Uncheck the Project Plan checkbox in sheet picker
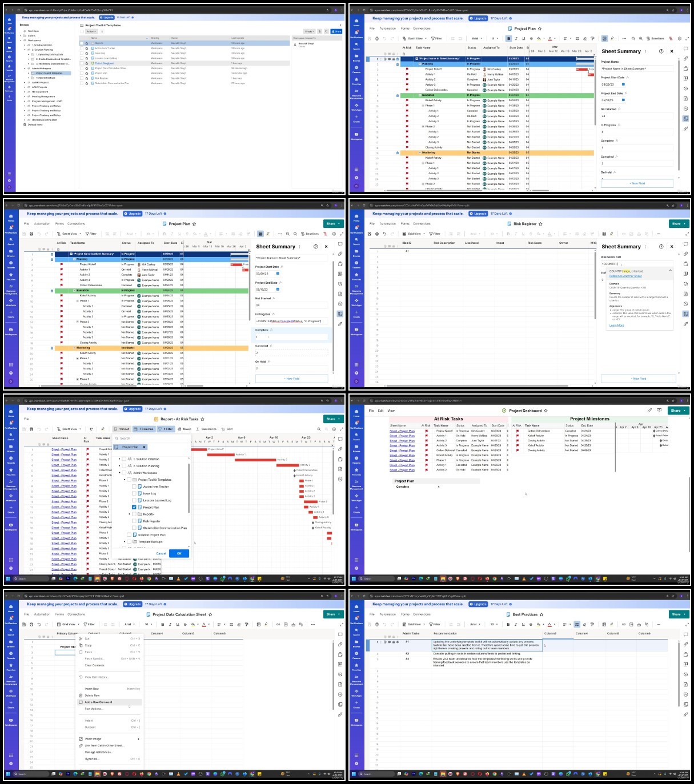694x784 pixels. [x=134, y=507]
